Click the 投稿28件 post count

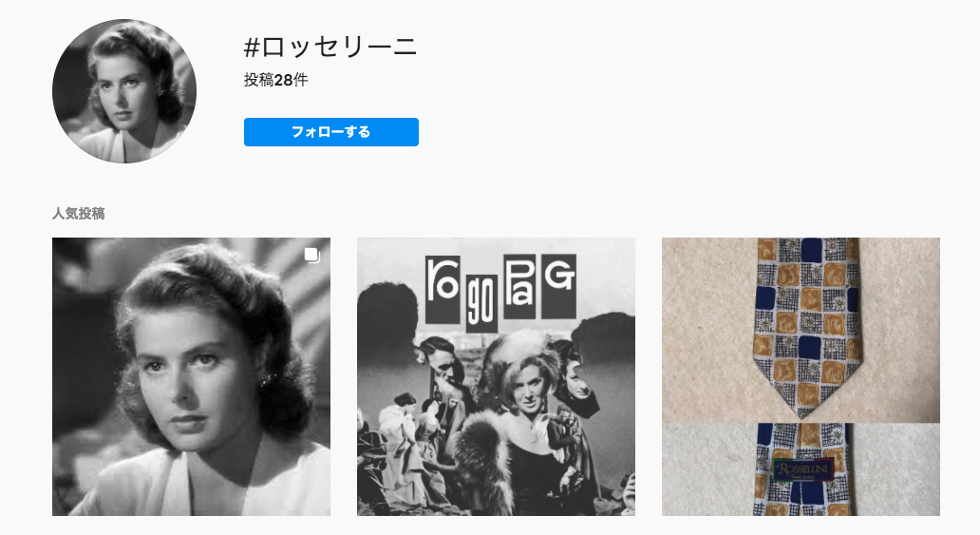click(275, 80)
